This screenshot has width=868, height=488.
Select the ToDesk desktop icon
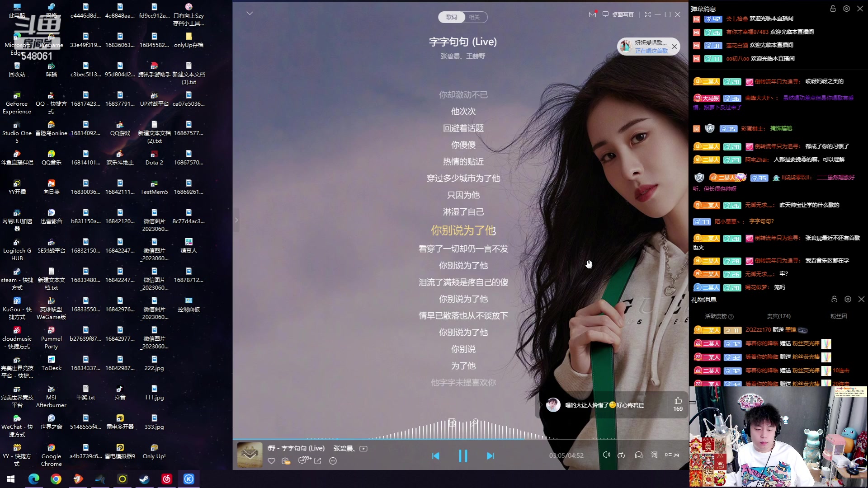(x=51, y=363)
